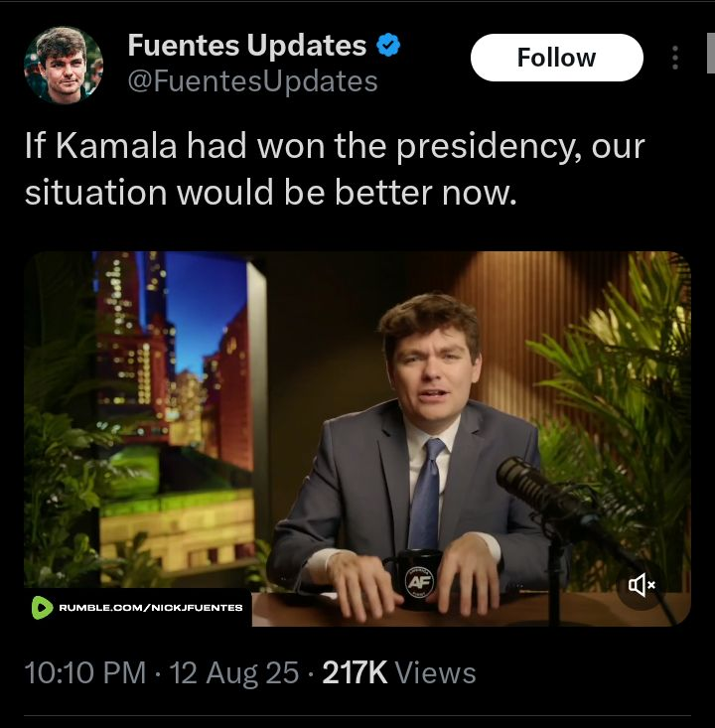
Task: Click the green Rumble logo icon
Action: [x=42, y=607]
